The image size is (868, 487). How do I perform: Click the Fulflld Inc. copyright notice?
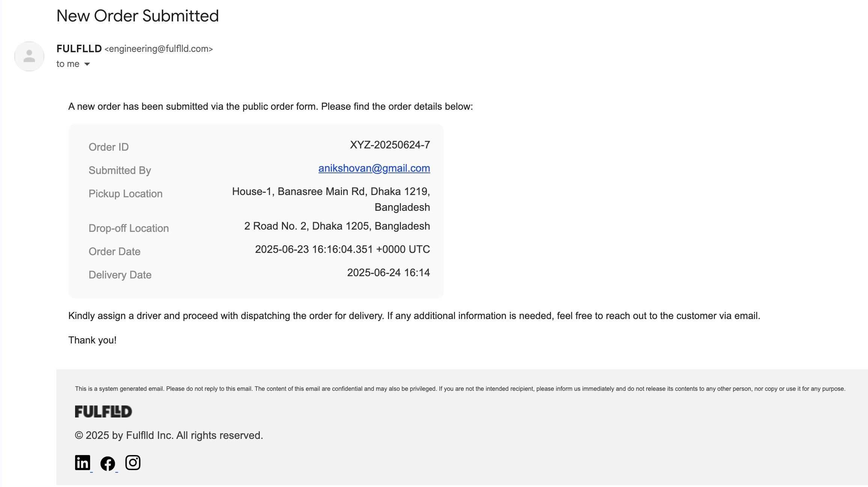(169, 436)
